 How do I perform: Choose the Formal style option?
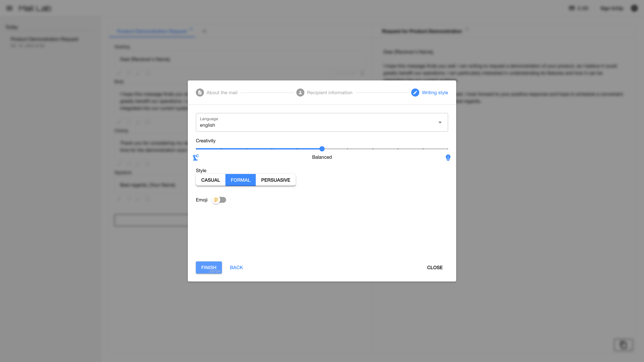[x=240, y=180]
